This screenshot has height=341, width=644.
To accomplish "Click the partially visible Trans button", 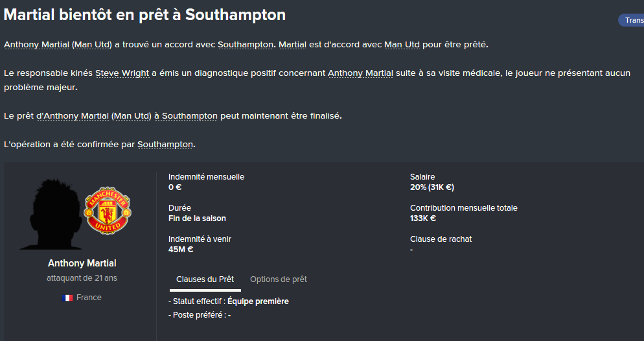I will (632, 20).
